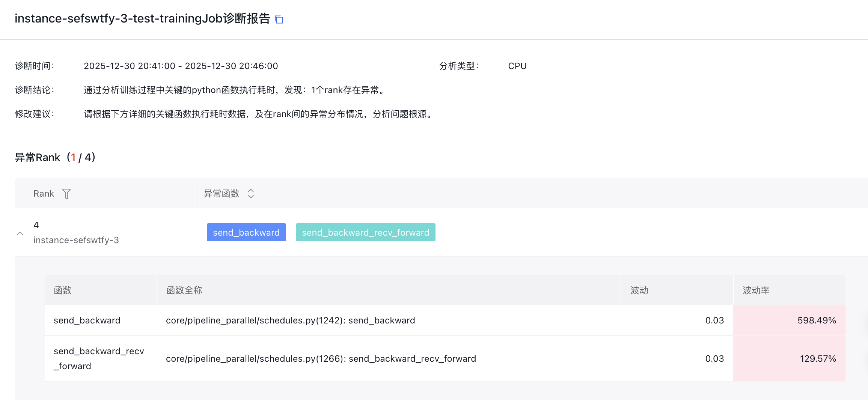
Task: Select the send_backward function row cell
Action: coord(87,320)
